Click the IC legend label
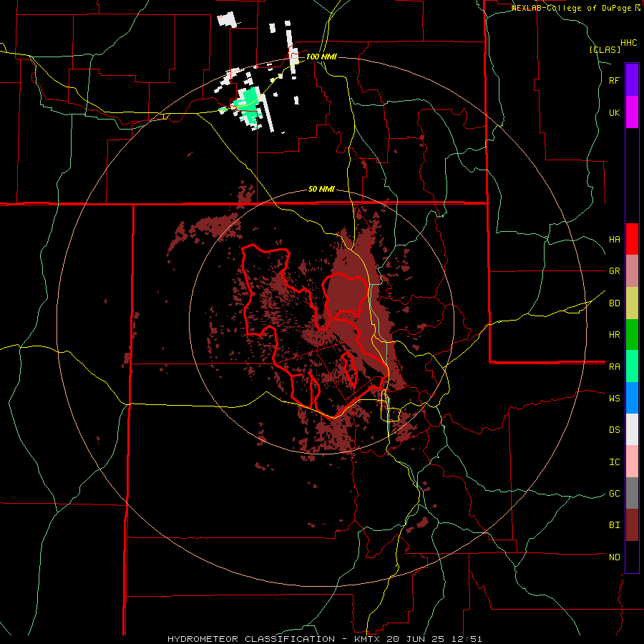644x644 pixels. click(x=614, y=462)
